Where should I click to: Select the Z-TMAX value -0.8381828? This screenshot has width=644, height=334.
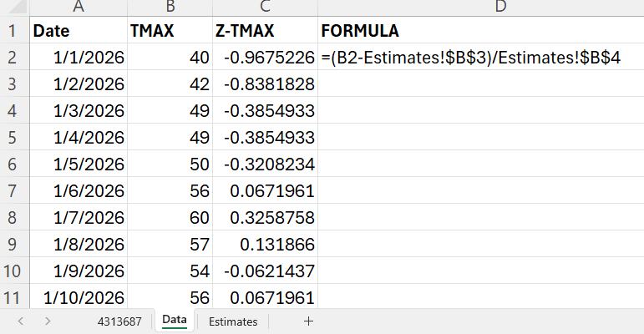(x=266, y=83)
